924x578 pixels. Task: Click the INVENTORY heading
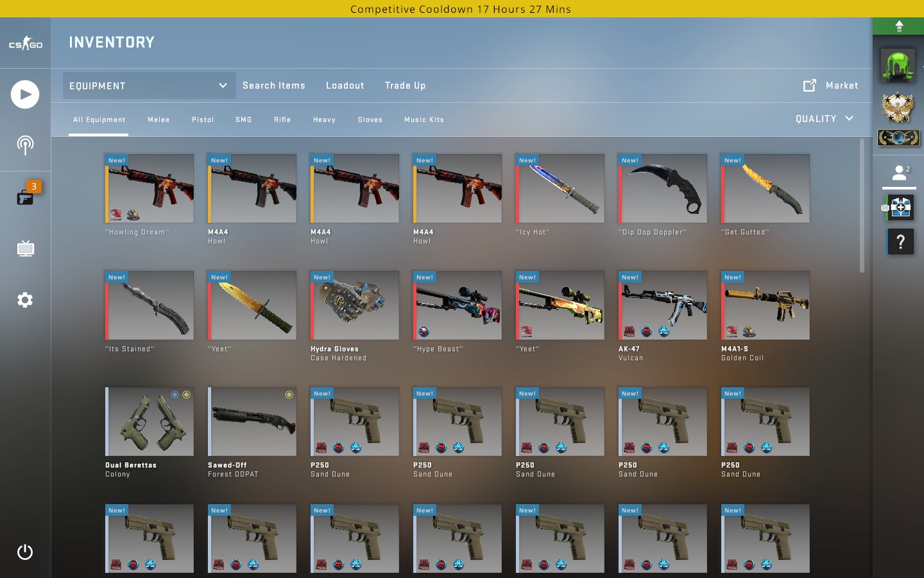pos(112,42)
